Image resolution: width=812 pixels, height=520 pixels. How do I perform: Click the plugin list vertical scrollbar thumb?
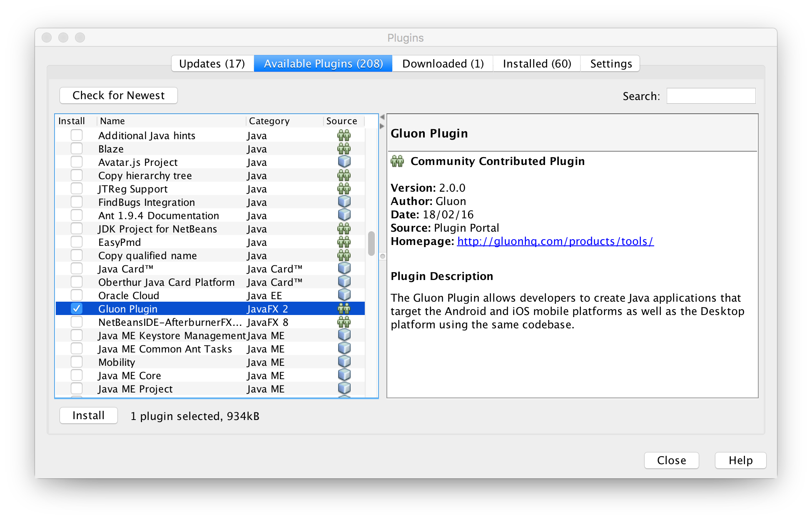click(371, 243)
